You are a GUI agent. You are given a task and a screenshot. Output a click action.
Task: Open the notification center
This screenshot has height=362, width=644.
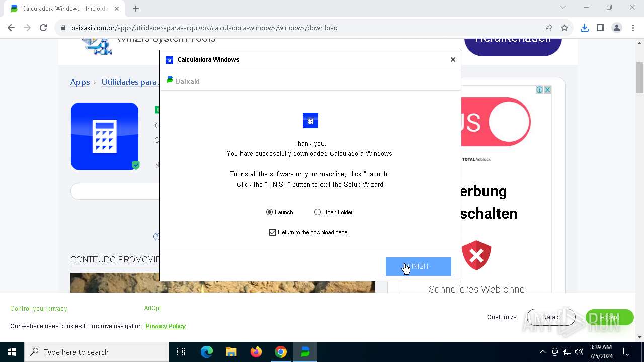point(627,352)
